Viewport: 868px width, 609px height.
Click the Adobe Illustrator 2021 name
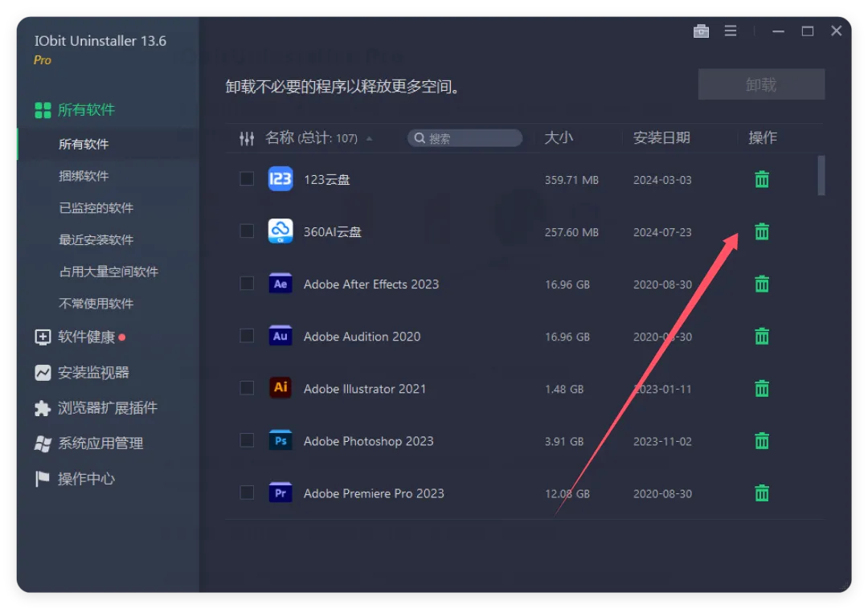point(365,389)
